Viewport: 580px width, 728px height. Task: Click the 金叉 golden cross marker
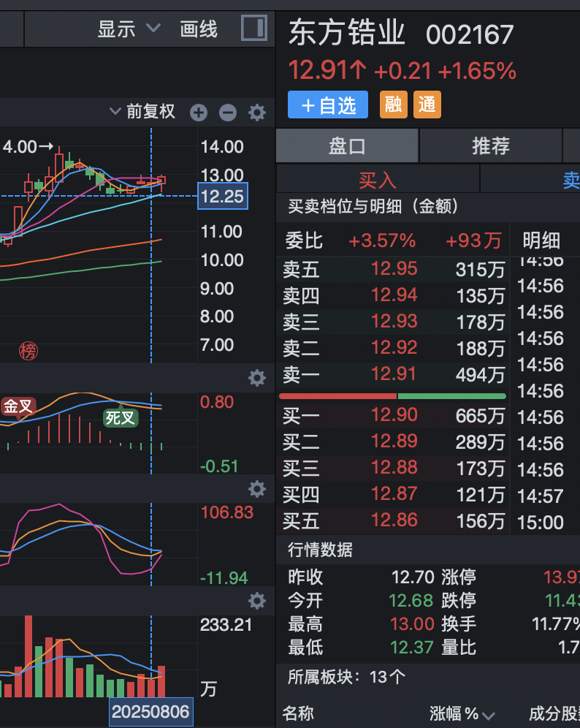[18, 406]
